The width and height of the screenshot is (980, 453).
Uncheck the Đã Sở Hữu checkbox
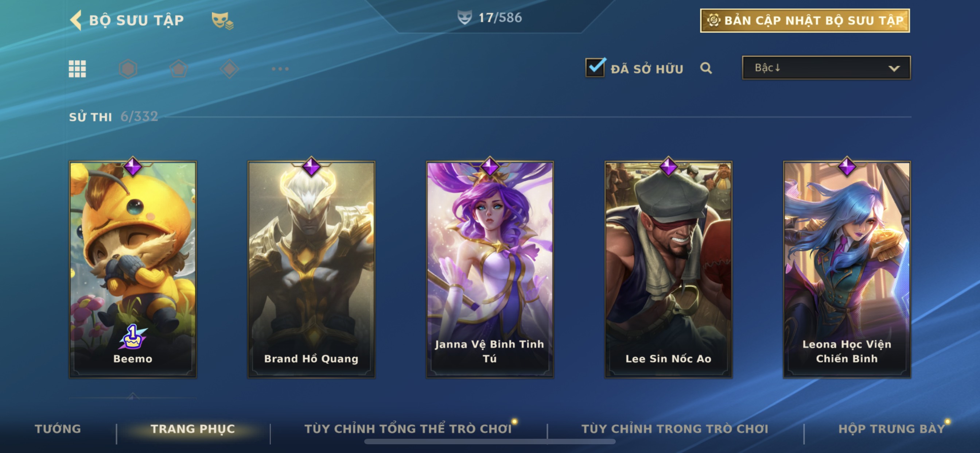[595, 67]
